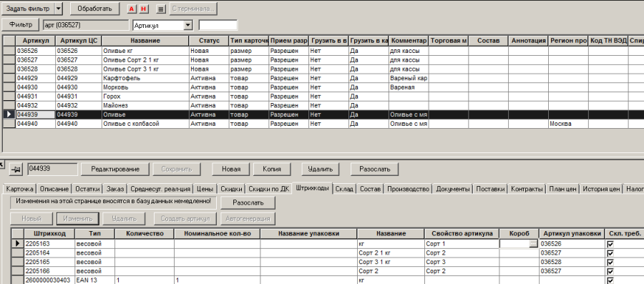The image size is (644, 284).
Task: Click the small arrow icon above the pin button
Action: (x=1, y=164)
